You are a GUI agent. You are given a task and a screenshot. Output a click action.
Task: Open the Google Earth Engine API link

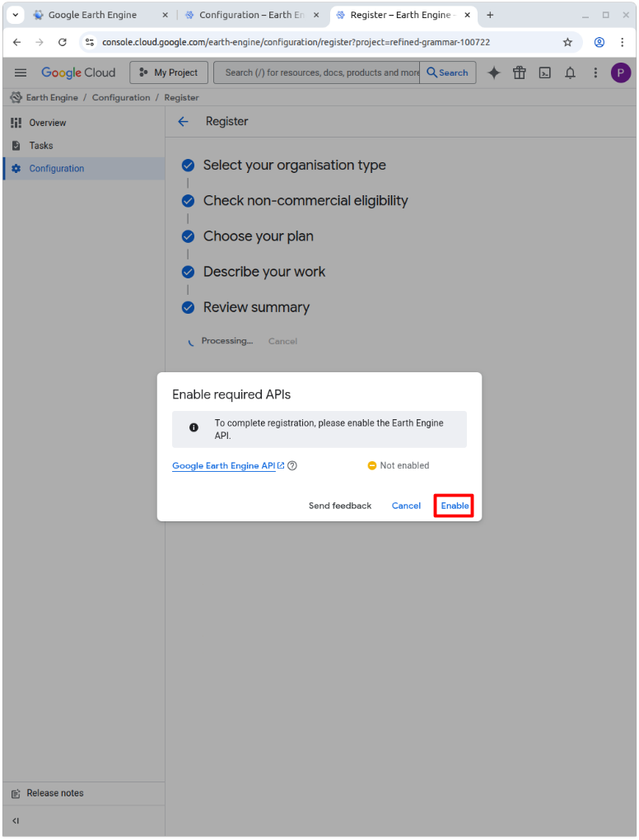click(223, 465)
